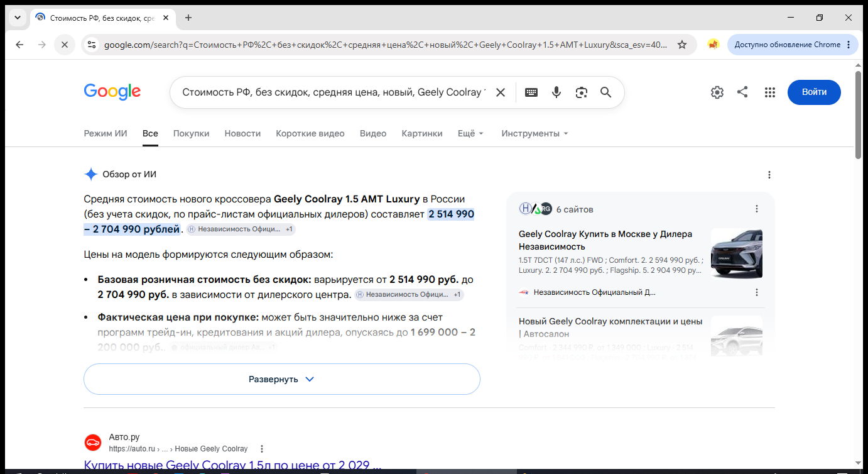The height and width of the screenshot is (474, 868).
Task: Click into Google search query box
Action: tap(334, 92)
